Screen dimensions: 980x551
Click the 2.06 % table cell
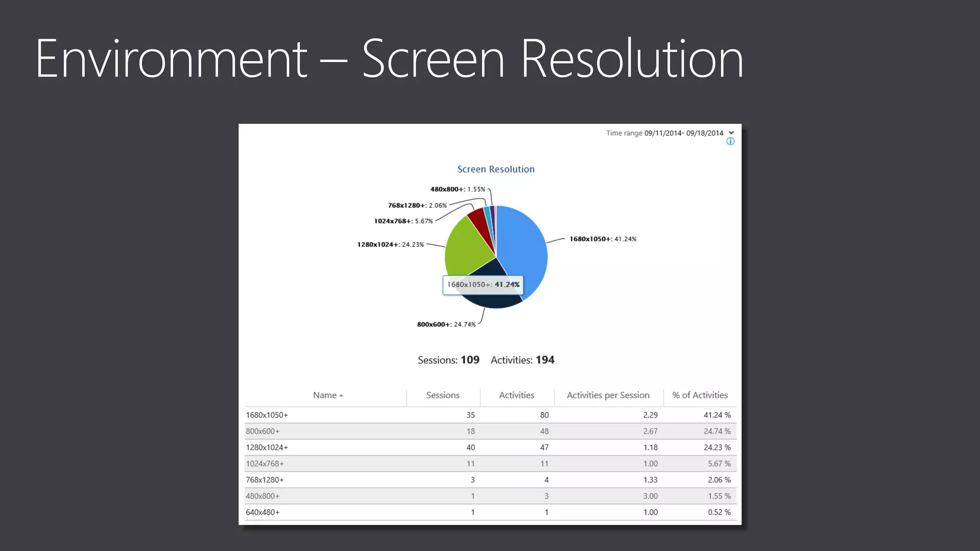tap(719, 480)
